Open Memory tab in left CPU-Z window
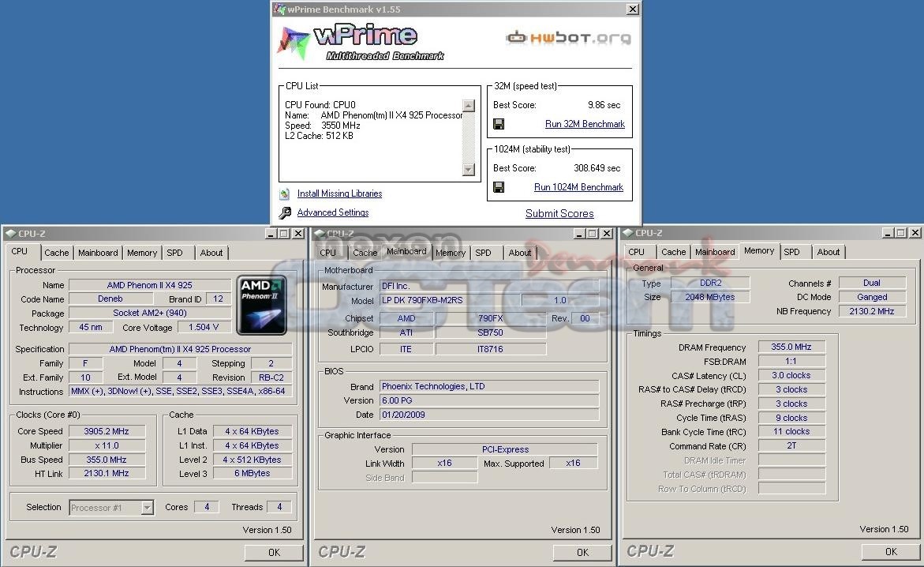 [x=142, y=253]
